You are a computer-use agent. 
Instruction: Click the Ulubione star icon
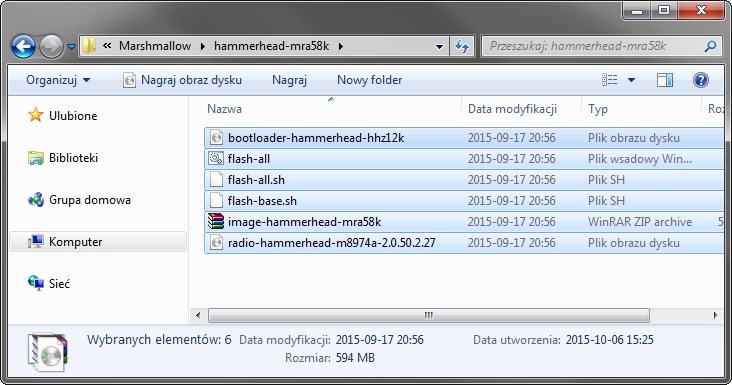35,115
